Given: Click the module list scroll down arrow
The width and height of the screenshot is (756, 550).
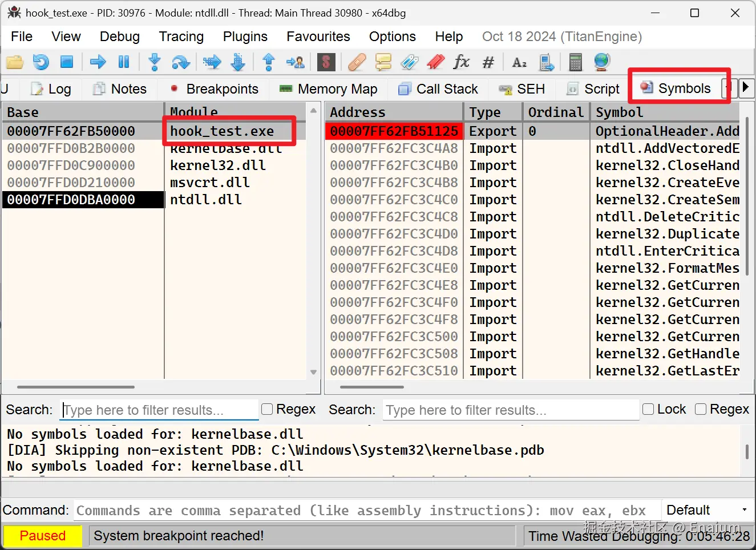Looking at the screenshot, I should pyautogui.click(x=313, y=372).
